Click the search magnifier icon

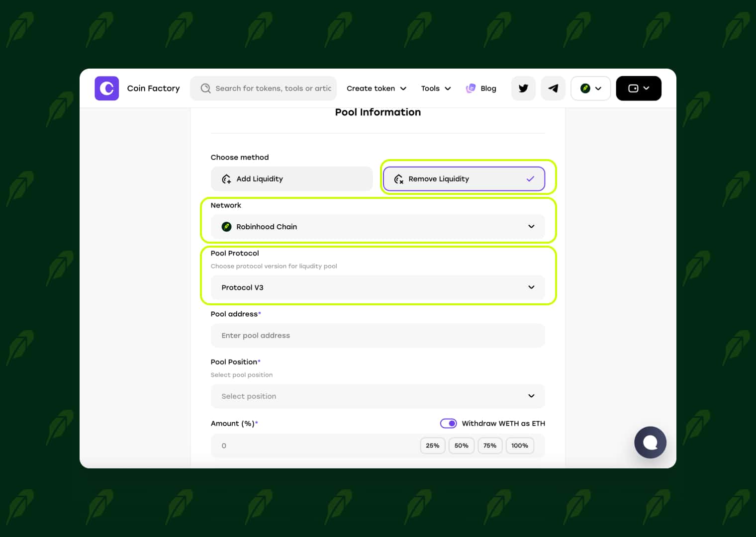205,89
